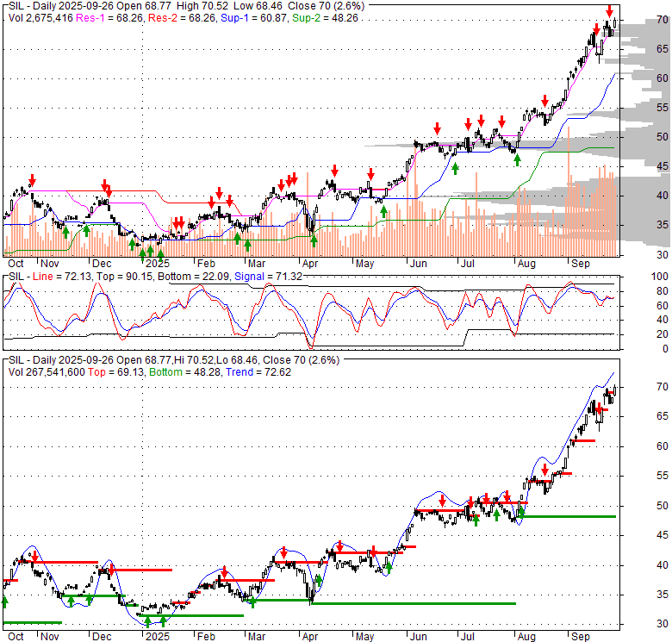Image resolution: width=672 pixels, height=642 pixels.
Task: Click 'Signal = 71.32' in oscillator panel
Action: pyautogui.click(x=268, y=277)
